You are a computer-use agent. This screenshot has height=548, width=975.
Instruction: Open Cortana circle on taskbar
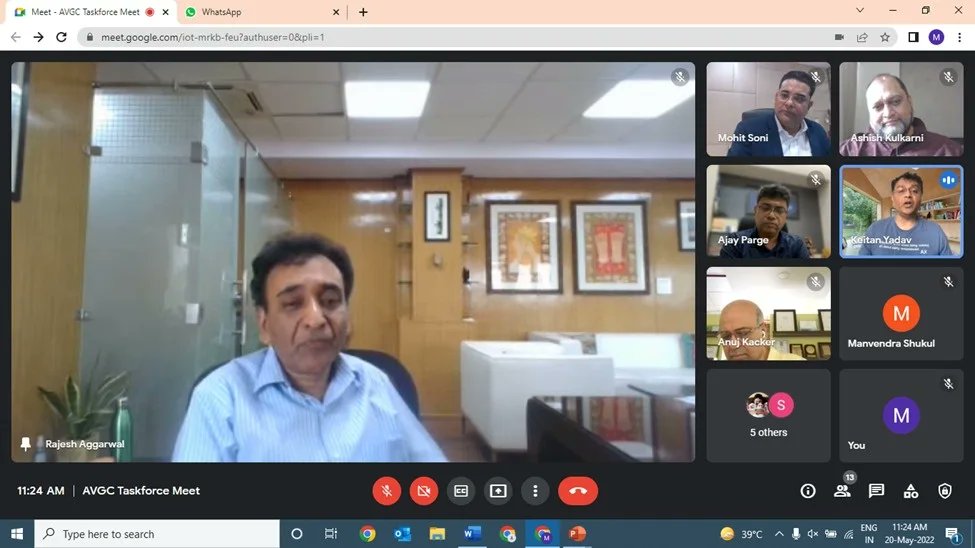(297, 534)
